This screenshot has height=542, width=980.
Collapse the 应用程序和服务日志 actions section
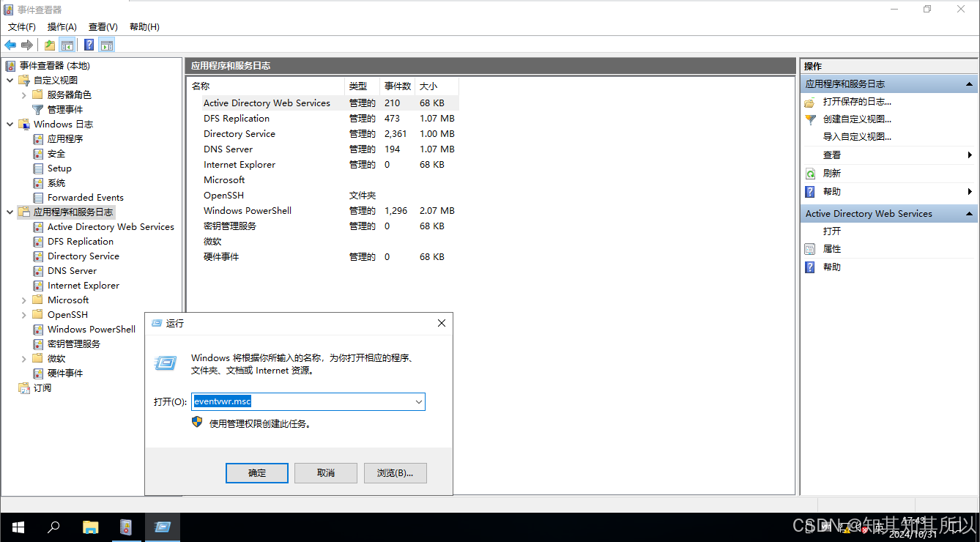(x=969, y=84)
